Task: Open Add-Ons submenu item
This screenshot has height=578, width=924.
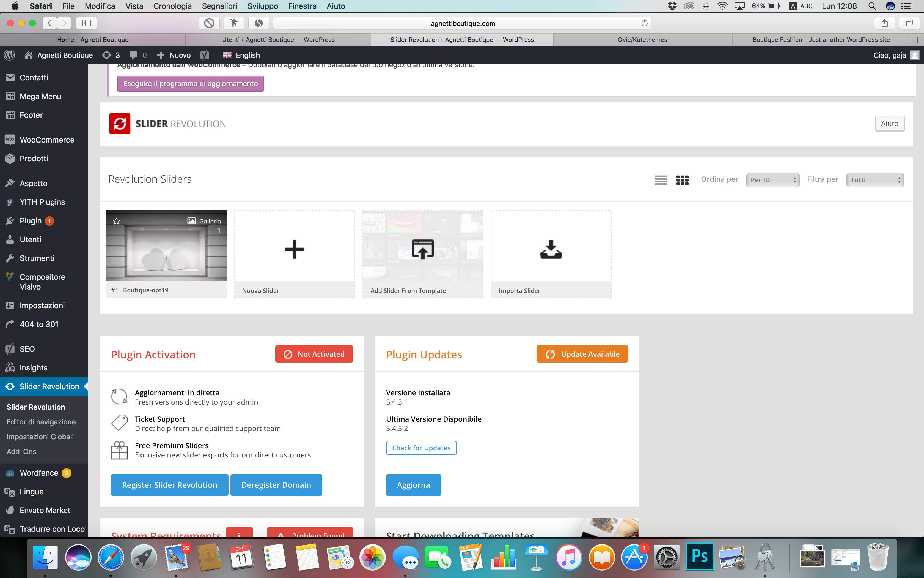Action: (x=21, y=451)
